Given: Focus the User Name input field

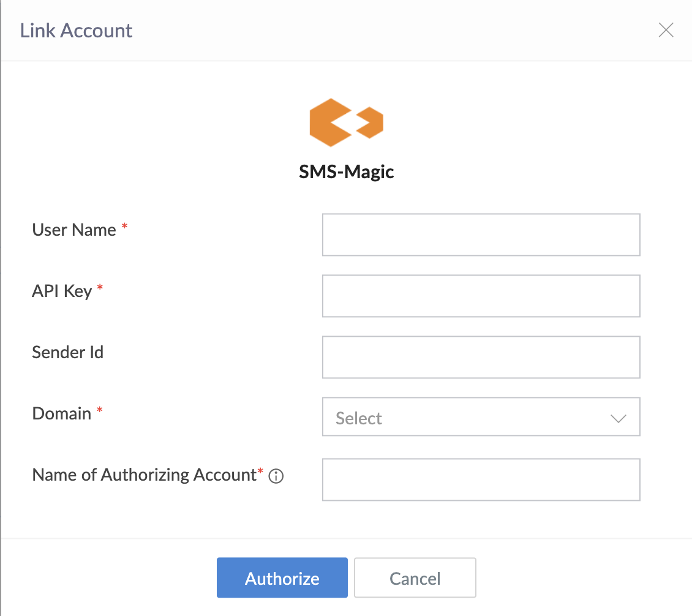Looking at the screenshot, I should click(x=481, y=235).
